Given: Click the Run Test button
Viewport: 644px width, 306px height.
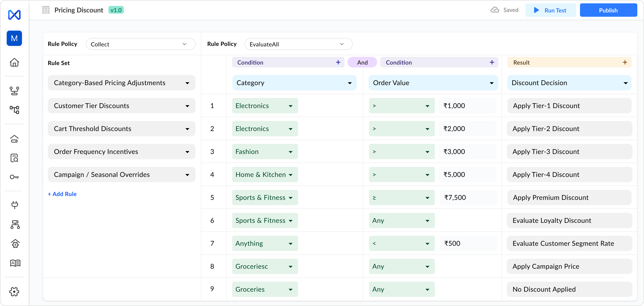Looking at the screenshot, I should tap(551, 10).
